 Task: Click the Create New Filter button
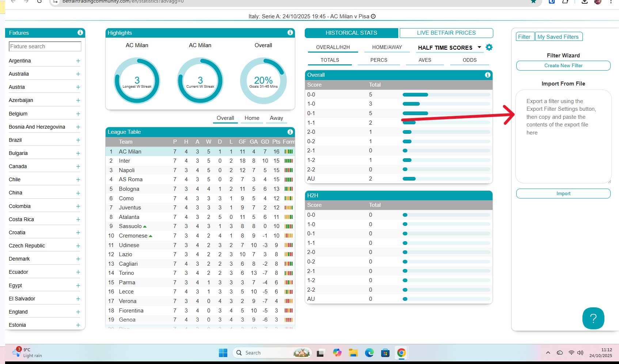(x=563, y=66)
